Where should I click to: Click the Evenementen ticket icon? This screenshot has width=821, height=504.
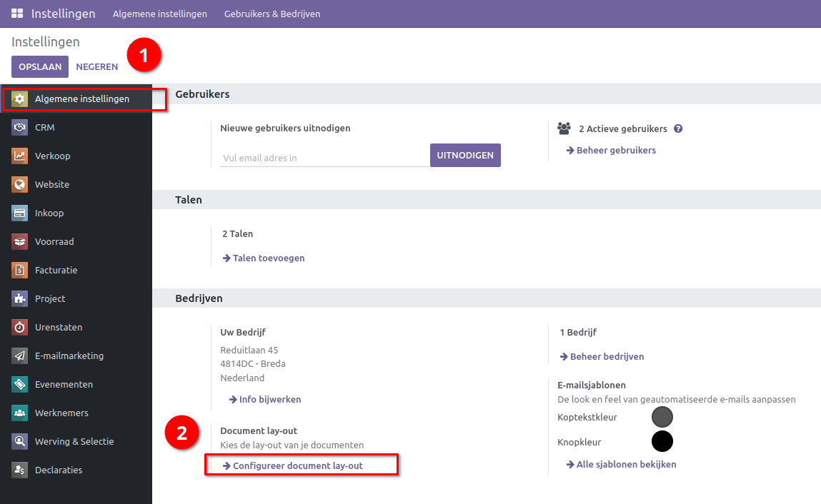coord(19,385)
